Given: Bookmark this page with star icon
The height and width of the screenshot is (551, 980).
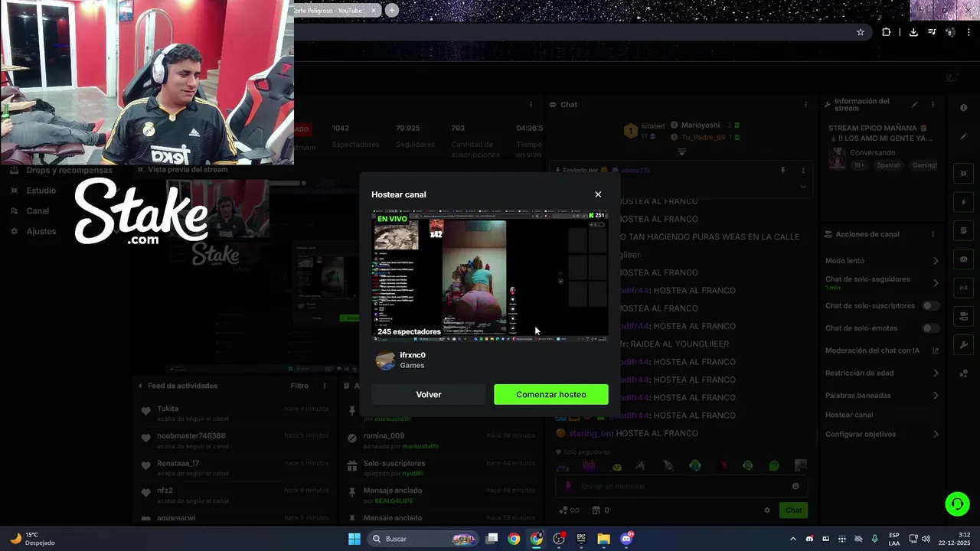Looking at the screenshot, I should pos(861,32).
